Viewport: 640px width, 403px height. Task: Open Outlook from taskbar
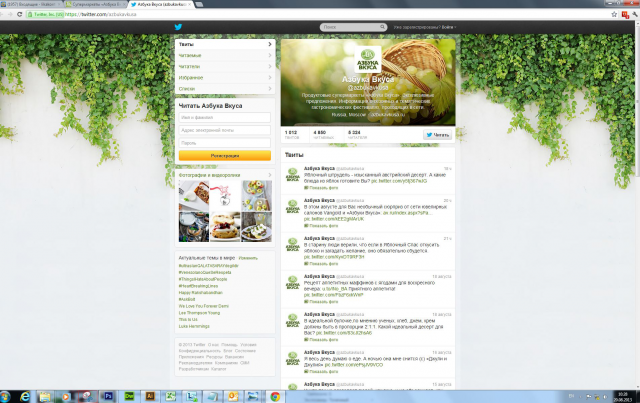(x=233, y=396)
